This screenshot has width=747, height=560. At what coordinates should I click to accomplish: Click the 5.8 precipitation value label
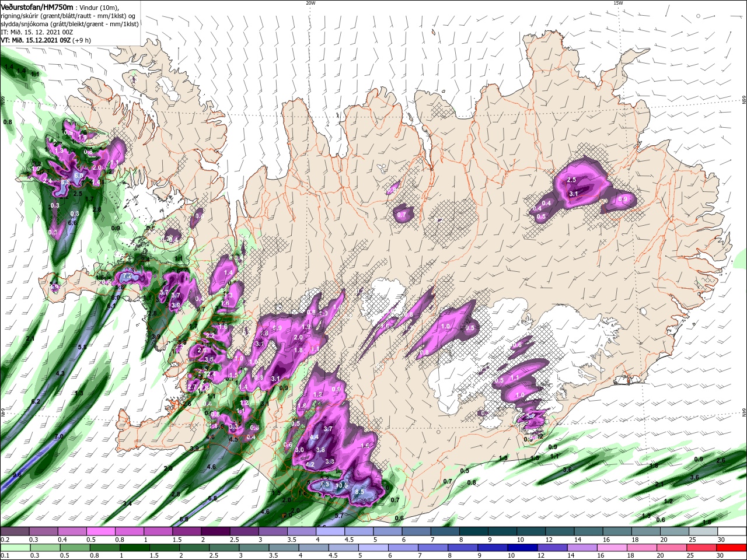point(82,347)
